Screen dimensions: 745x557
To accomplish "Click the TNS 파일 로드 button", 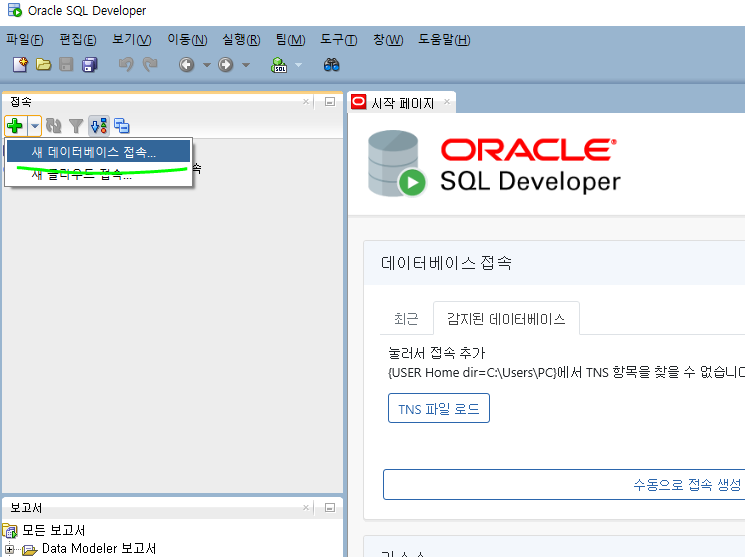I will [439, 408].
